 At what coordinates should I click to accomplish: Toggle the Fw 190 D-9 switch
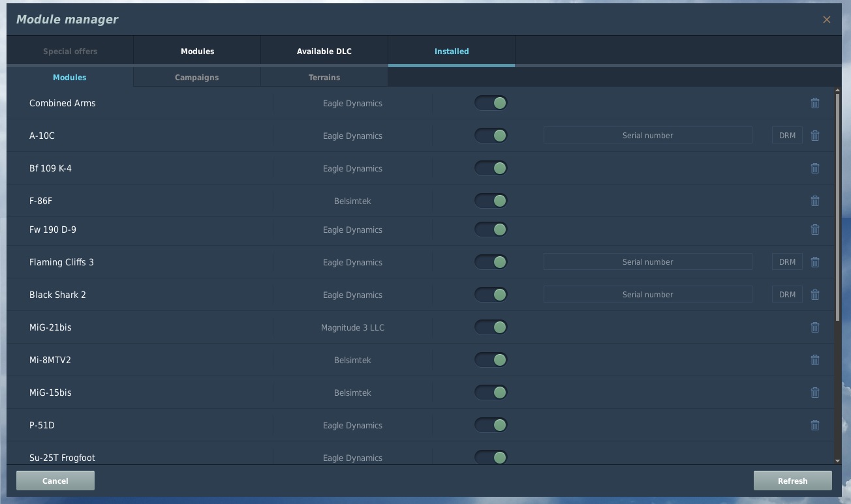pyautogui.click(x=491, y=230)
